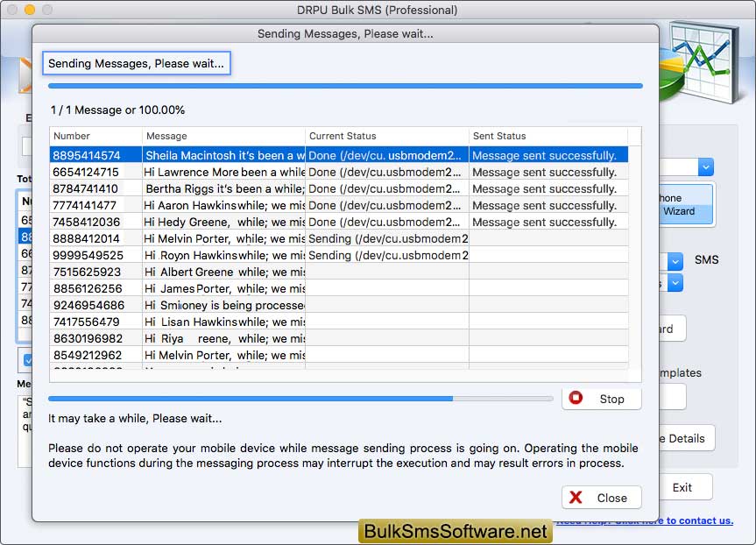Click the 'Hi Aaron Hawkins' message cell
Screen dimensions: 756x545
pyautogui.click(x=224, y=205)
